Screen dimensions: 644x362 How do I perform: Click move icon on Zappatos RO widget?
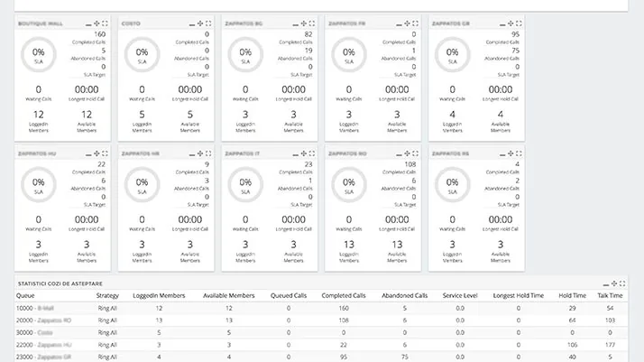tap(407, 153)
